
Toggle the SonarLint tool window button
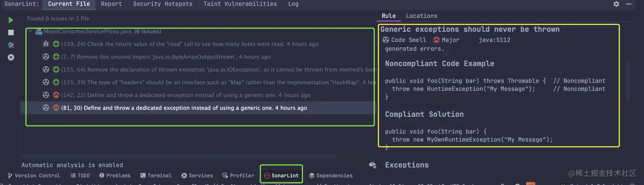[282, 175]
